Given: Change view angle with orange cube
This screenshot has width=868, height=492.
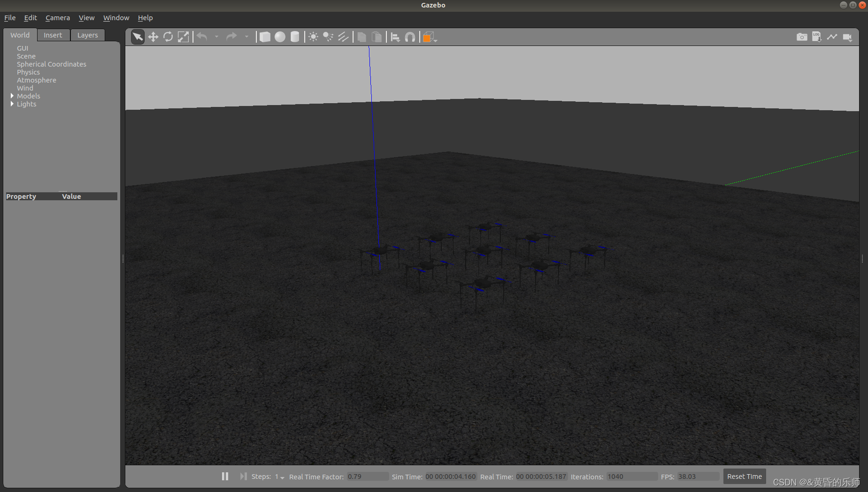Looking at the screenshot, I should click(430, 37).
